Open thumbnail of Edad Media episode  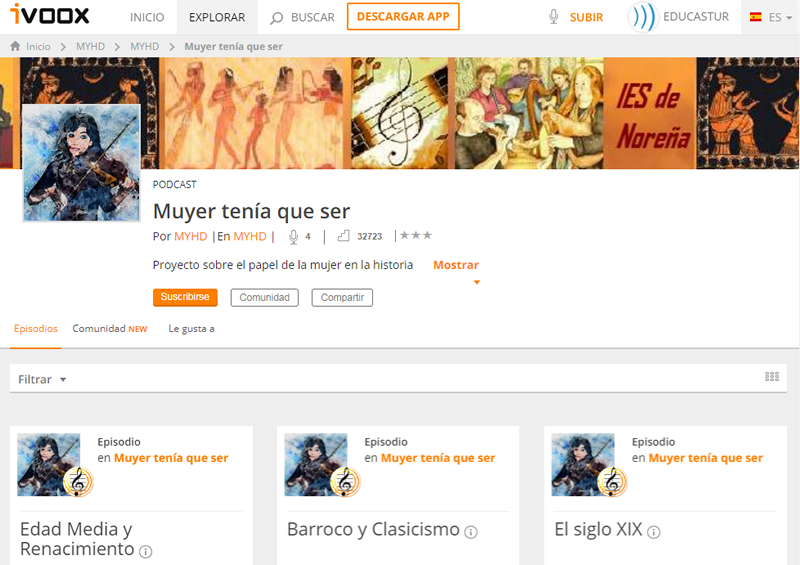point(49,464)
